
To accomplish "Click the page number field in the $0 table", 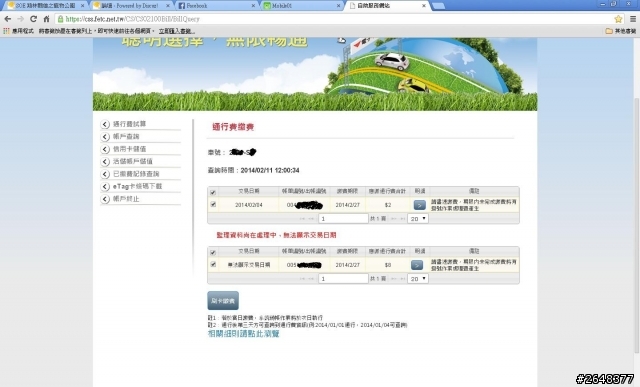I will [343, 279].
